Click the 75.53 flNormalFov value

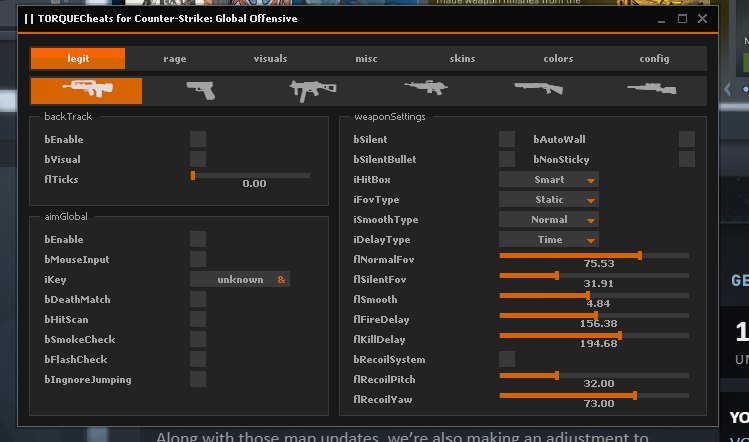599,263
